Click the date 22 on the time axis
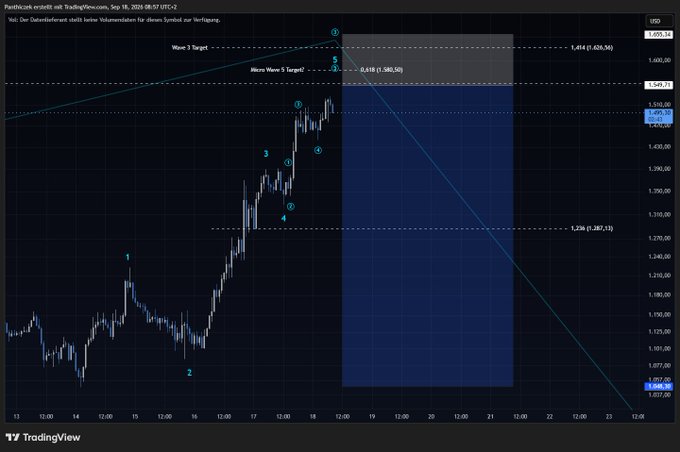Image resolution: width=680 pixels, height=452 pixels. (549, 416)
